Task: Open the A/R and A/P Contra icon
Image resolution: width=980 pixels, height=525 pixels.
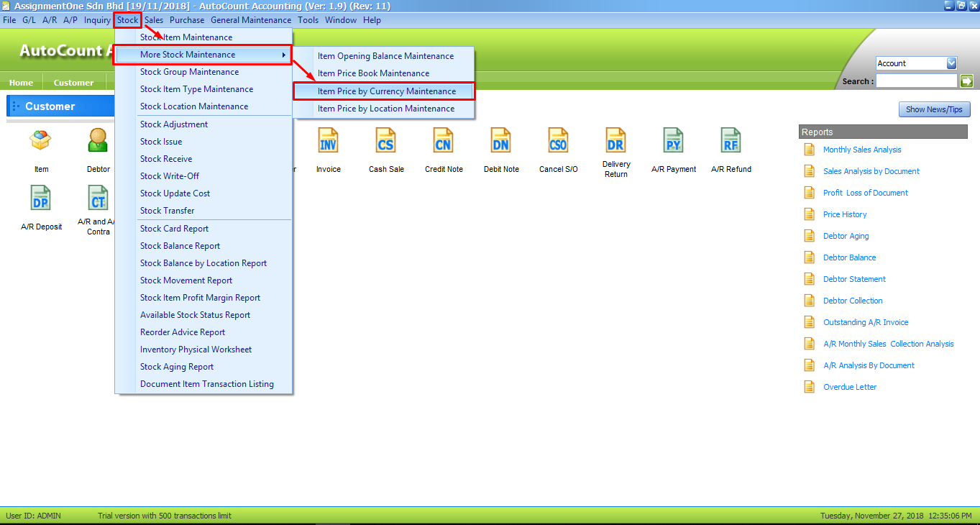Action: [x=99, y=198]
